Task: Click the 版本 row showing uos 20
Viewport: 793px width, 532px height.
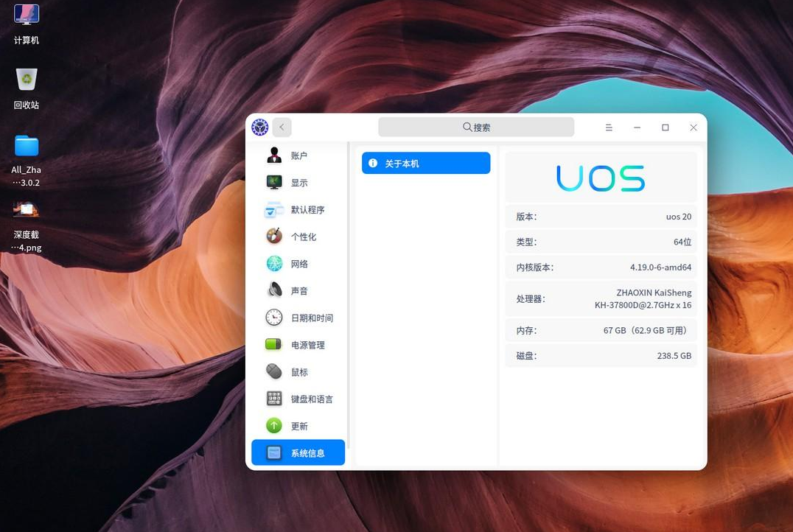Action: pos(601,217)
